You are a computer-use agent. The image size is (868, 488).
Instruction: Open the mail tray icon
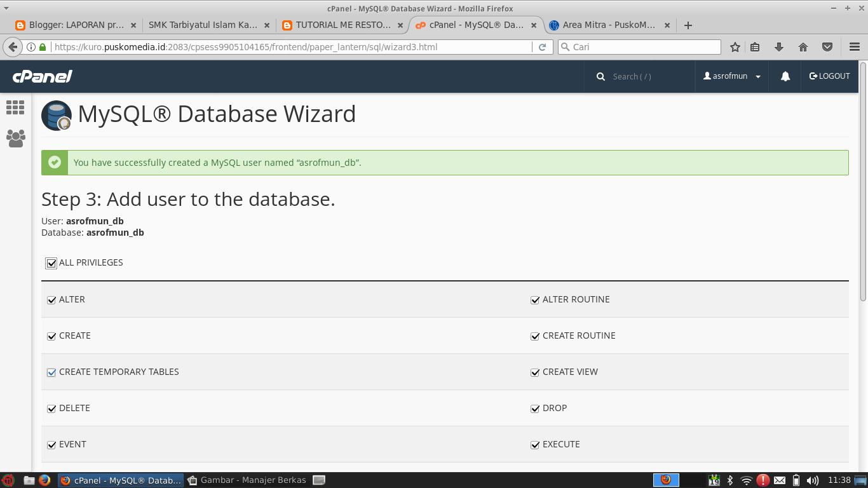pos(780,480)
